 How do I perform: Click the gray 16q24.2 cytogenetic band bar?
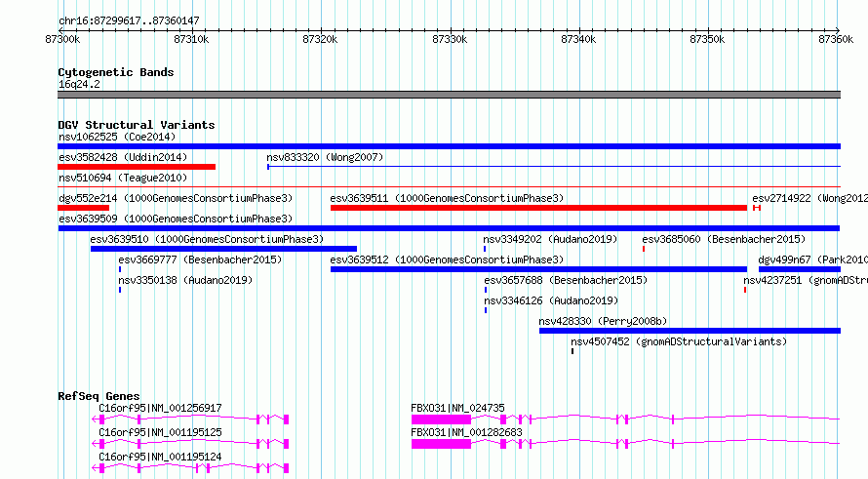pyautogui.click(x=449, y=95)
